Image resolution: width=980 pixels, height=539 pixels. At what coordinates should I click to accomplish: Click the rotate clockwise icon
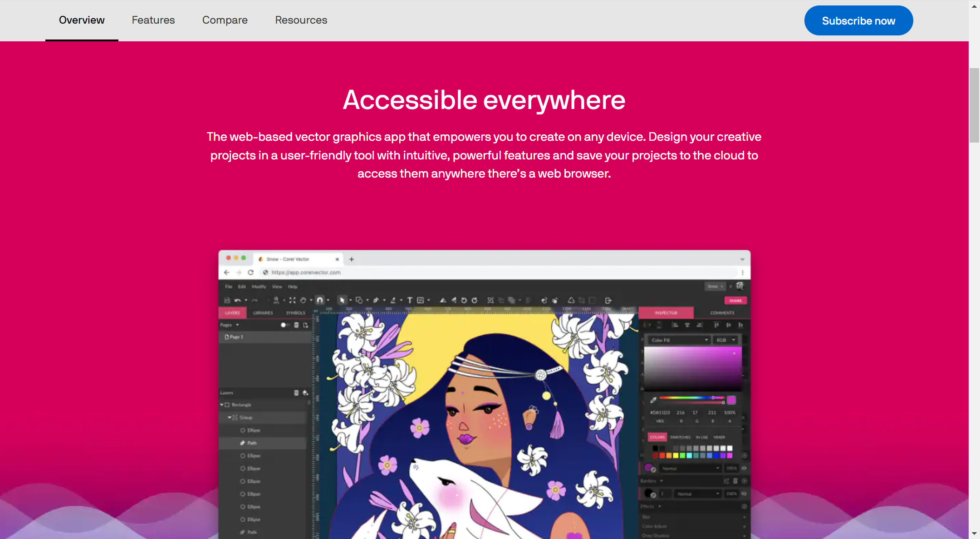475,300
